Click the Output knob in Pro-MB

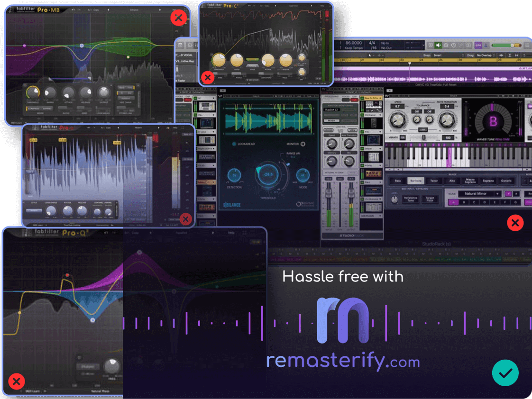103,92
